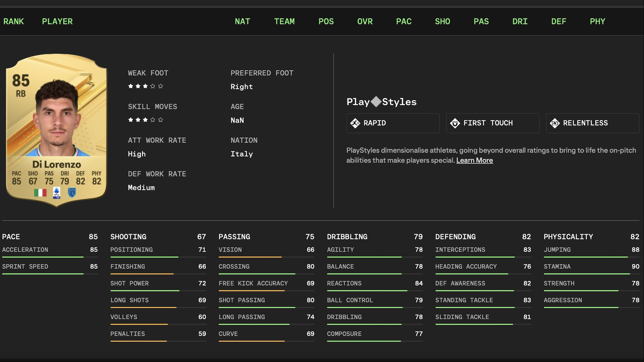Click the Stamina stat bar
644x362 pixels.
tap(592, 274)
